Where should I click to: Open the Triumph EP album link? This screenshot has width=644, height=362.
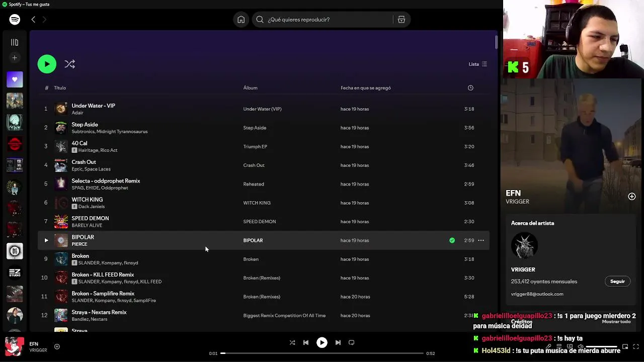[x=255, y=146]
